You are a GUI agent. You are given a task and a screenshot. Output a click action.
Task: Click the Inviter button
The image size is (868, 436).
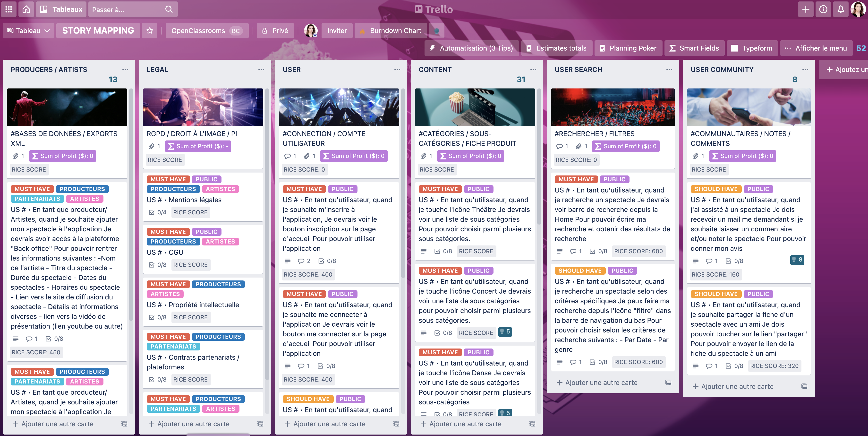337,31
